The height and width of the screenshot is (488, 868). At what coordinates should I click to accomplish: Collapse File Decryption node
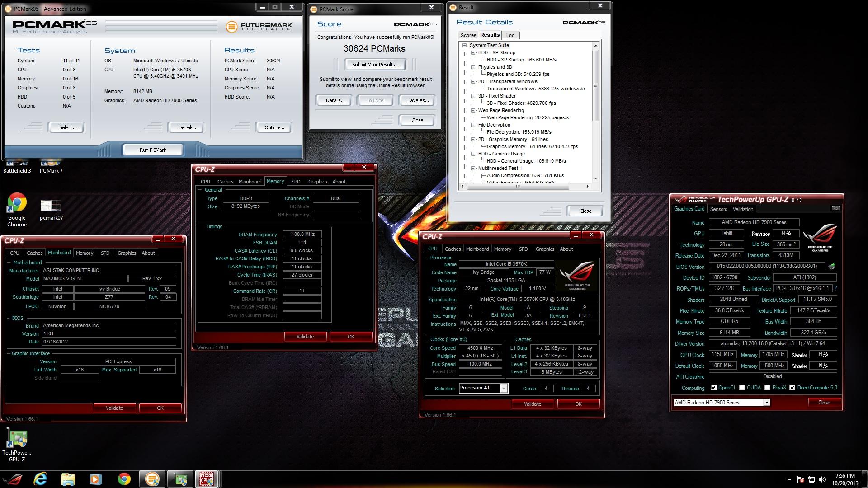(x=473, y=125)
